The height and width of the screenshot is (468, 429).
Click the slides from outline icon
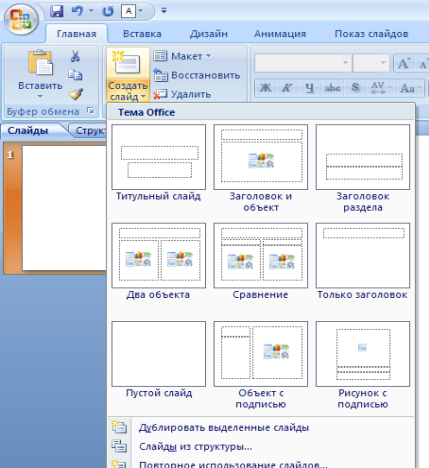pos(119,446)
